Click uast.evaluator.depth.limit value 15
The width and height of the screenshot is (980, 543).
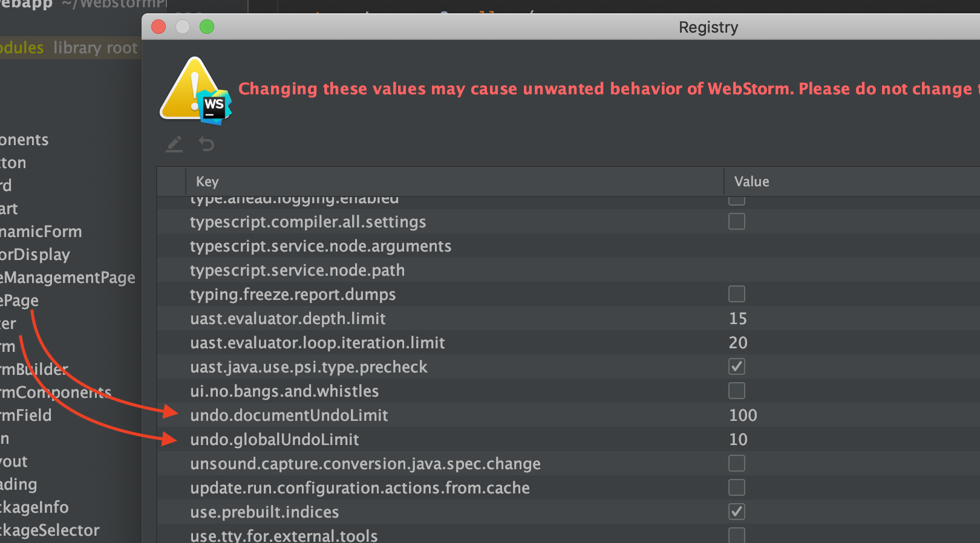click(x=738, y=319)
